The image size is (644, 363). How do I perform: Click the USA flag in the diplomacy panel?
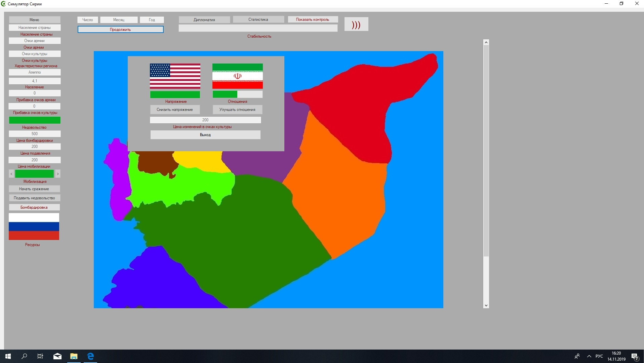(x=175, y=76)
